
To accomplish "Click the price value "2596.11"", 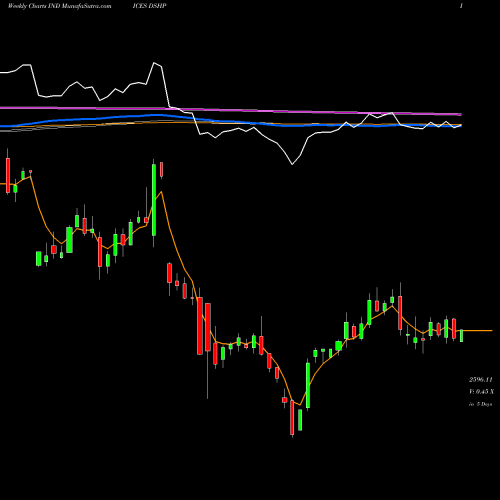I will 481,380.
